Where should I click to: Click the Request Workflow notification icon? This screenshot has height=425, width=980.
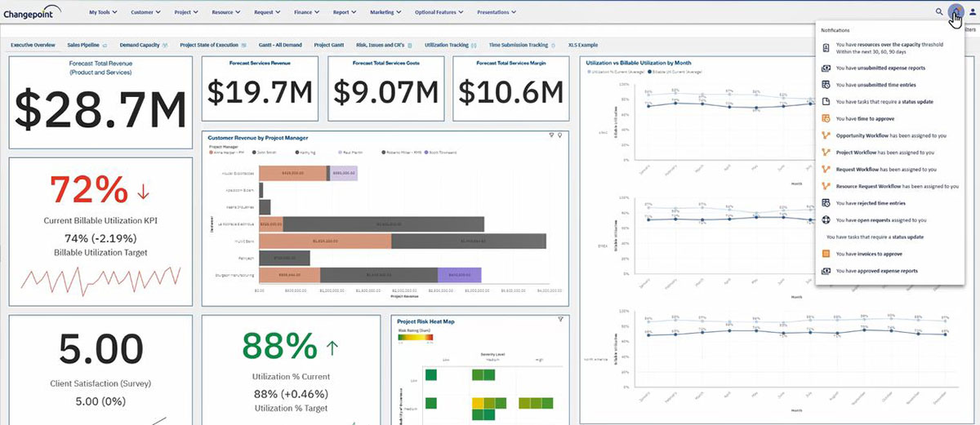click(826, 169)
